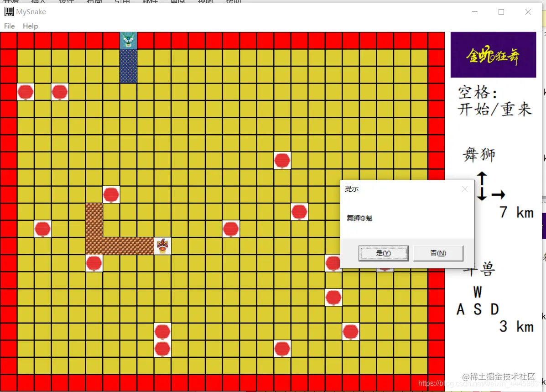
Task: Click the blue dragon head on the top wall
Action: 129,41
